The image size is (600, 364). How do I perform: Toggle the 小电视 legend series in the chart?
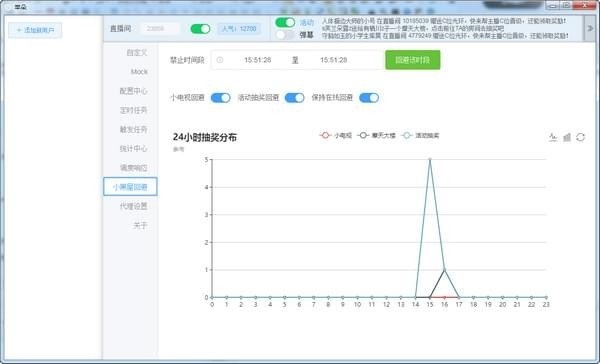pyautogui.click(x=336, y=135)
